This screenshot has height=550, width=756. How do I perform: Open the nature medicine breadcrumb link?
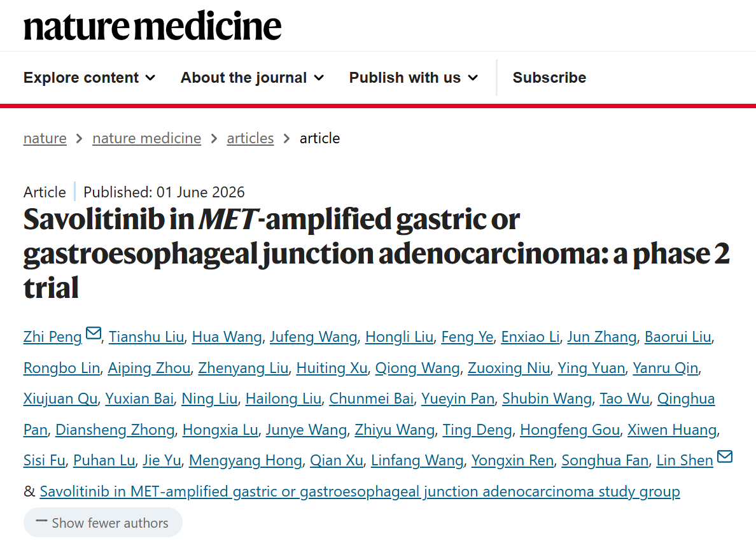[x=146, y=139]
